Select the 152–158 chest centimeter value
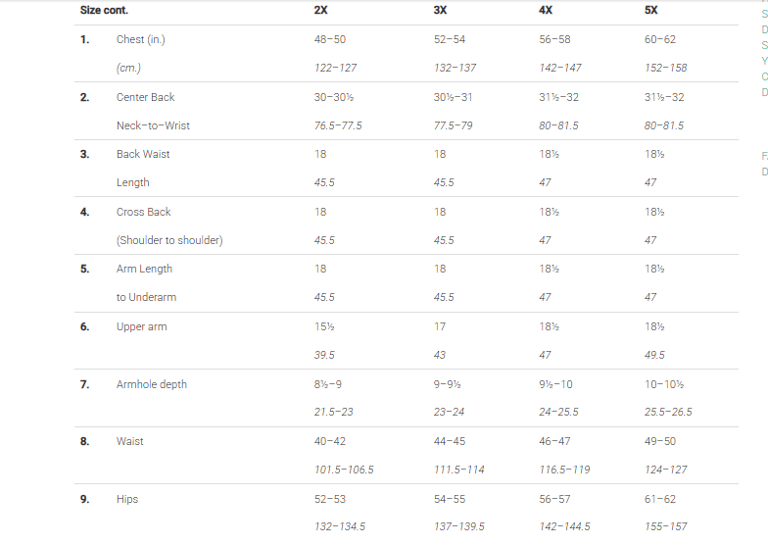Viewport: 768px width, 545px height. [x=666, y=68]
